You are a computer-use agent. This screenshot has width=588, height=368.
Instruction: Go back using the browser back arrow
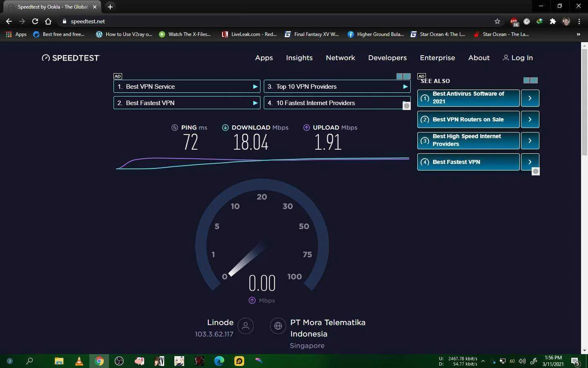coord(9,21)
